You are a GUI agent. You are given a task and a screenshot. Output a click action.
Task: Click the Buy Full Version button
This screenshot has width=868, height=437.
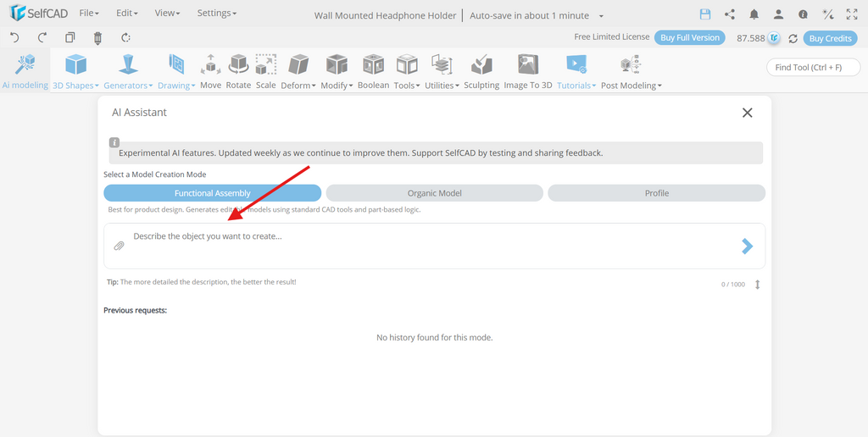point(690,37)
